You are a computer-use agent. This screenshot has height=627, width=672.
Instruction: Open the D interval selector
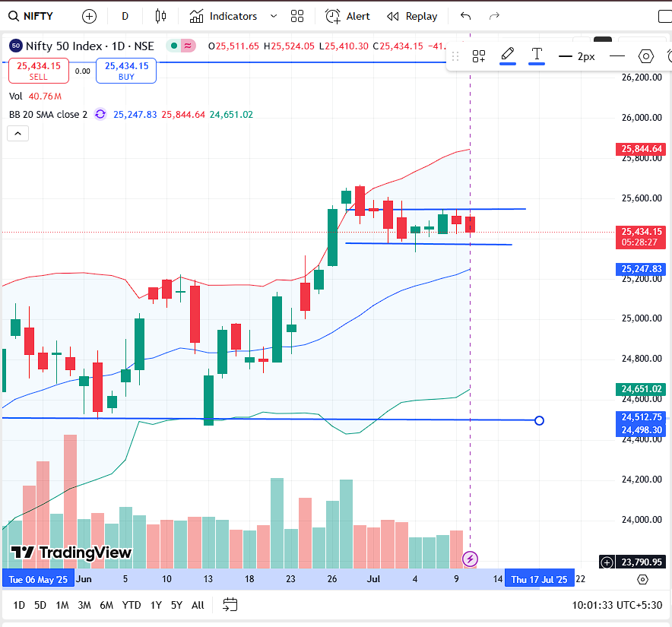pos(125,16)
